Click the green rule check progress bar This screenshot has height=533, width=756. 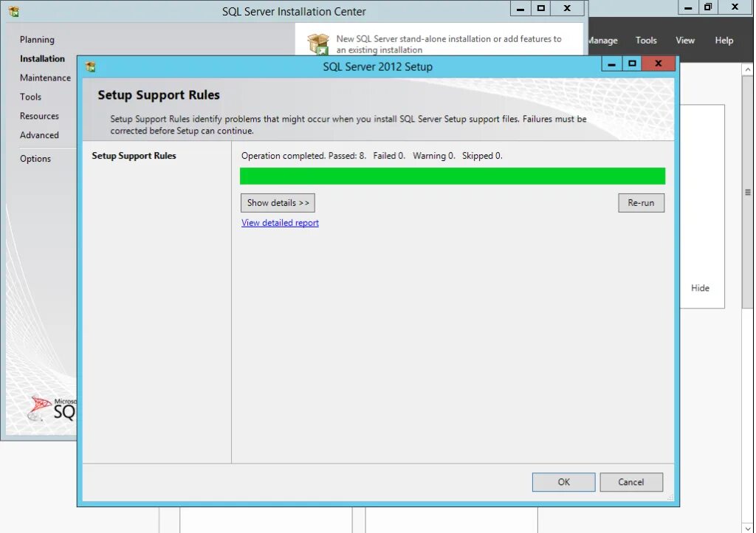453,176
